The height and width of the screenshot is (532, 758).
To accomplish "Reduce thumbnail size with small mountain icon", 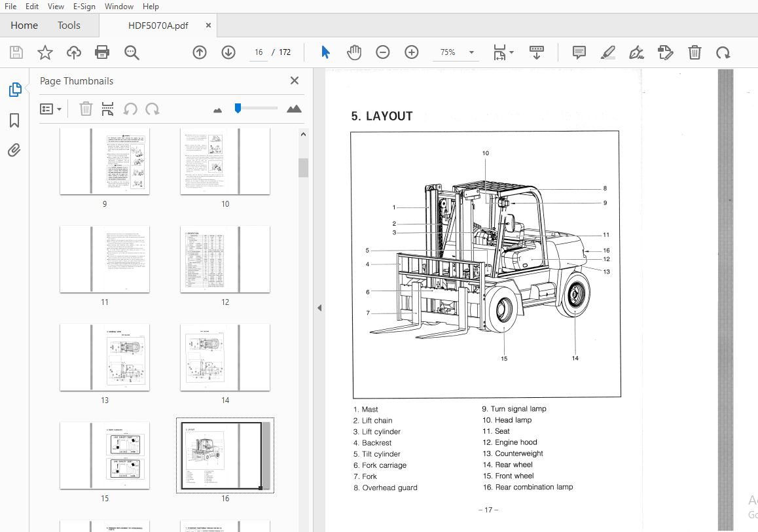I will tap(217, 110).
